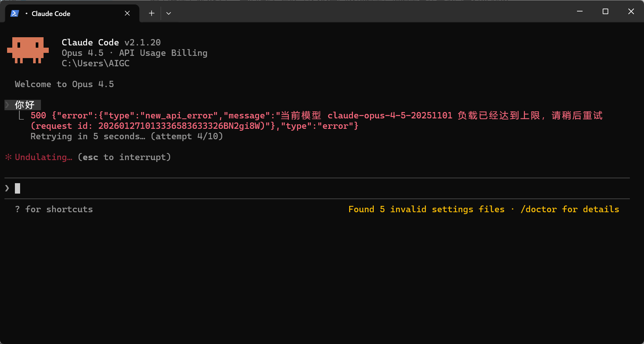The image size is (644, 344).
Task: Select the Claude Code terminal tab
Action: [x=72, y=13]
